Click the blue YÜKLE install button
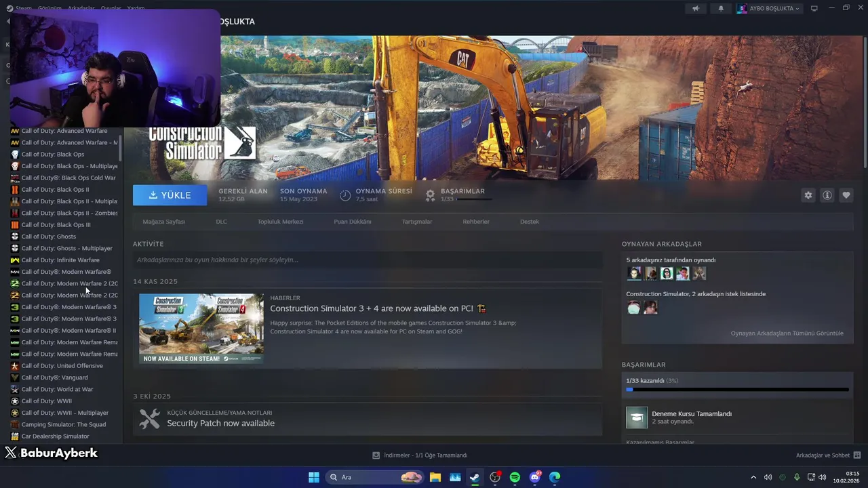Image resolution: width=868 pixels, height=488 pixels. point(170,195)
